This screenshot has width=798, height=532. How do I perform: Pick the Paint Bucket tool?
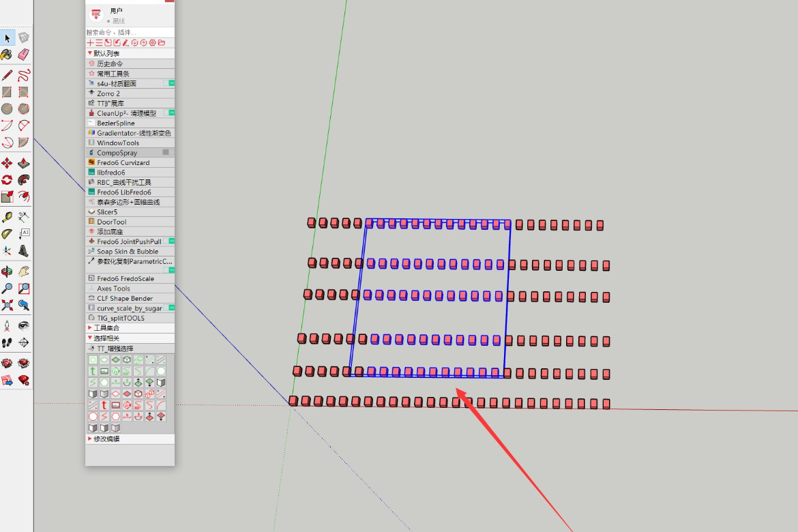coord(7,54)
